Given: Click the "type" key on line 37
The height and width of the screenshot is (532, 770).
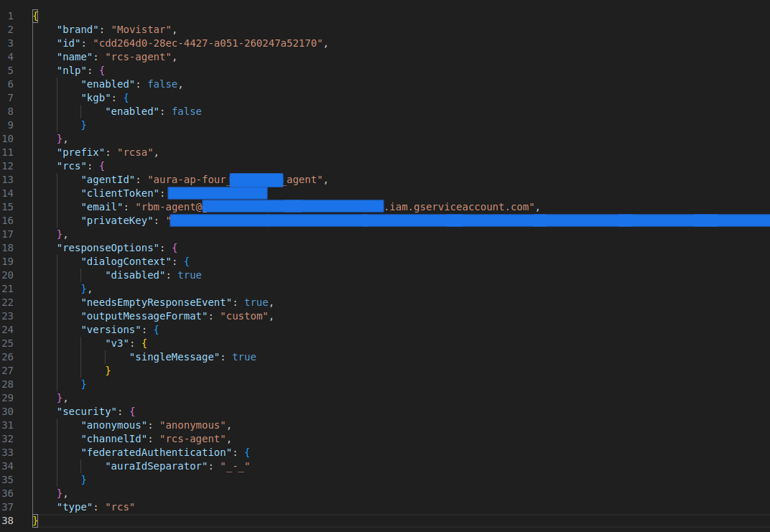Looking at the screenshot, I should pos(75,508).
